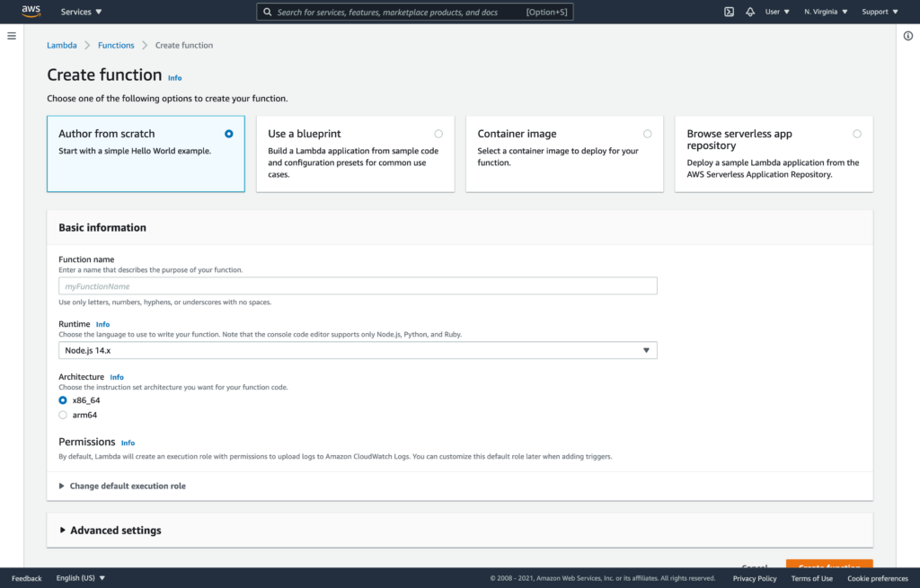
Task: Open the info panel icon at right edge
Action: point(907,36)
